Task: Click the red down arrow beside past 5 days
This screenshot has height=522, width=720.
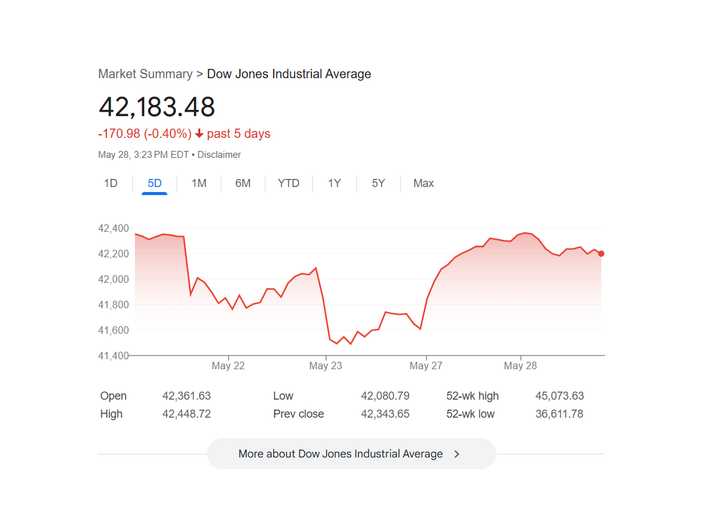Action: [x=200, y=134]
